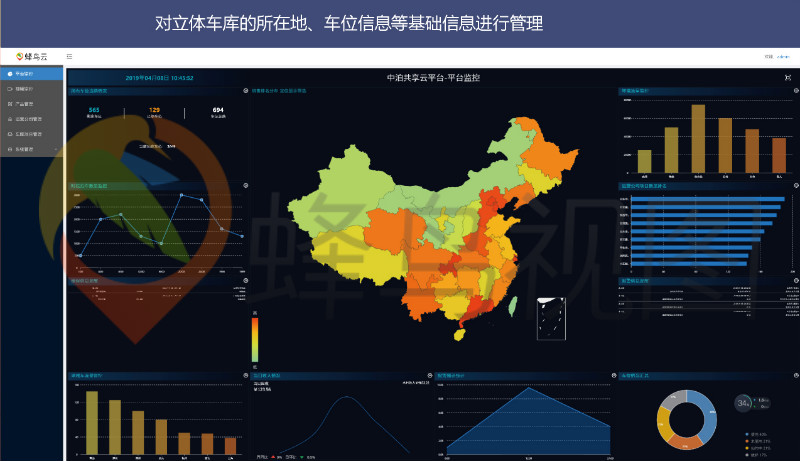This screenshot has width=800, height=461.
Task: Open round icon on horizontal bar ranking panel
Action: tap(796, 186)
